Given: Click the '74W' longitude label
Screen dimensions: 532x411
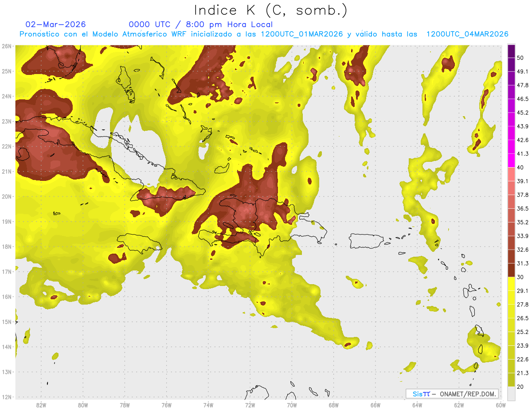Looking at the screenshot, I should (x=208, y=405).
